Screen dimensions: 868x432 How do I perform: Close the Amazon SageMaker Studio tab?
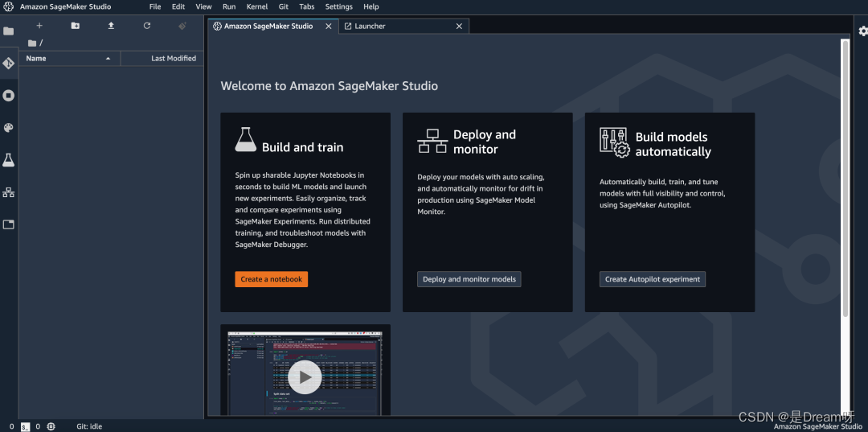point(328,26)
